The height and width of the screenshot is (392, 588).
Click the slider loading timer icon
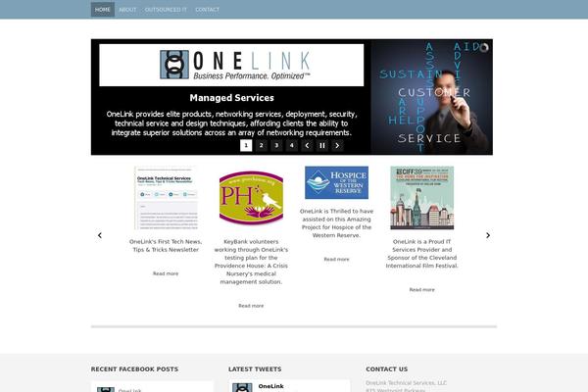(x=484, y=48)
